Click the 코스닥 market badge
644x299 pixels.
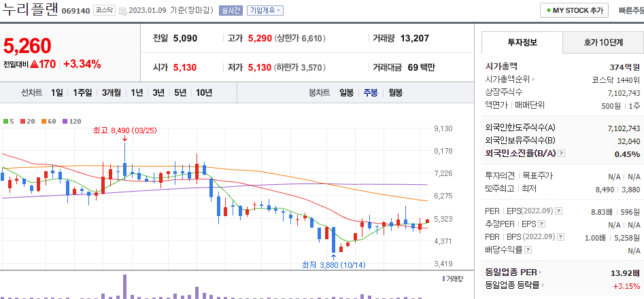[104, 11]
